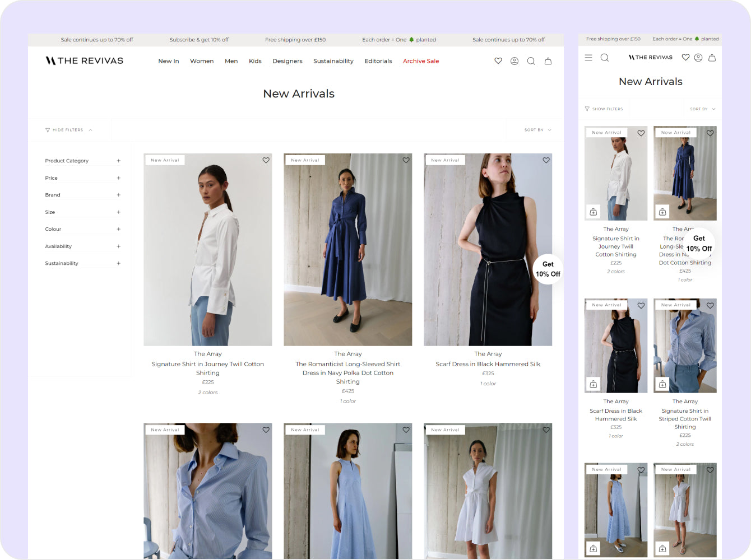Toggle Hide Filters on the filter panel

(x=66, y=129)
